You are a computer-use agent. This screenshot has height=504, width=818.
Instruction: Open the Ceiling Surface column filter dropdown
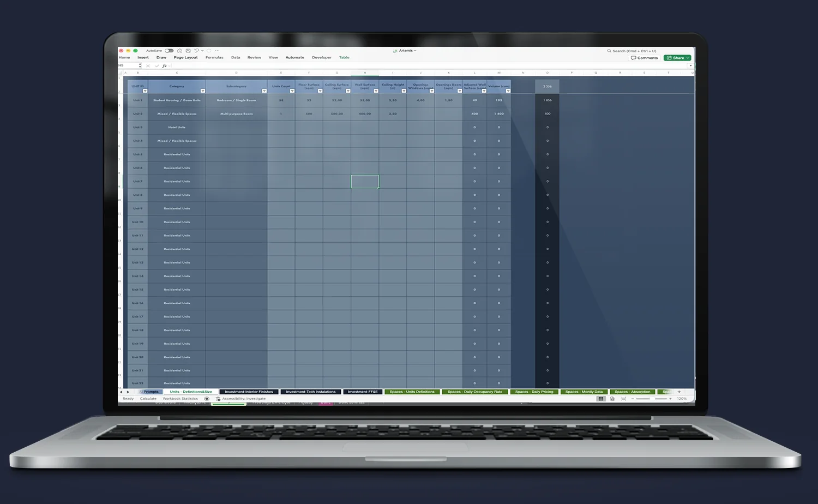[348, 91]
